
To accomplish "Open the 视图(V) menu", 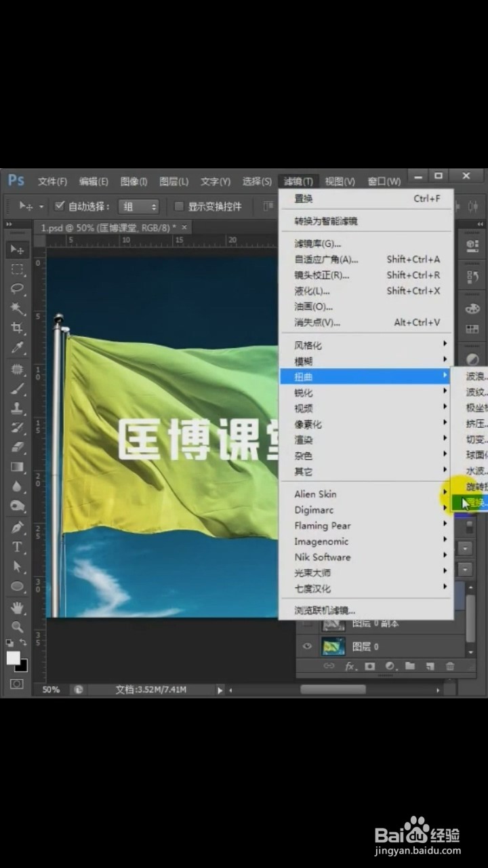I will pos(340,181).
